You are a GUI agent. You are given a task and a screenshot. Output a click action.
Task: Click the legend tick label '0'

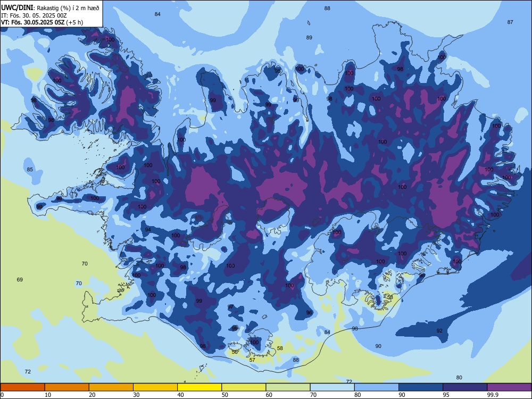point(2,395)
